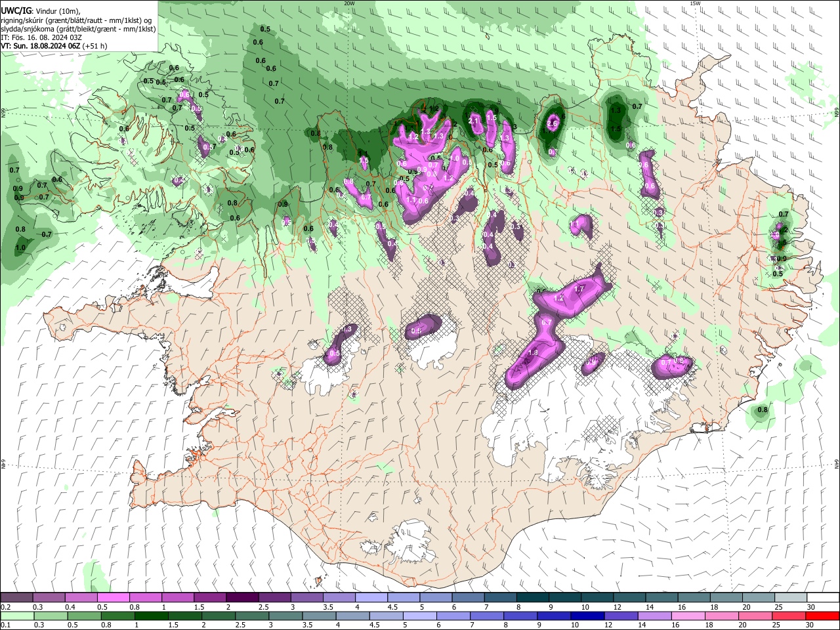Pick the 20 pink swatch in the bottom legend row
Viewport: 840px width, 630px height.
(x=755, y=616)
